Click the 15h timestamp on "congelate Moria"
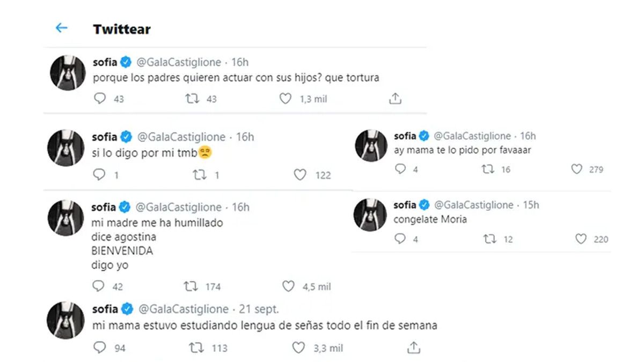Screen dimensions: 644x362 point(532,204)
